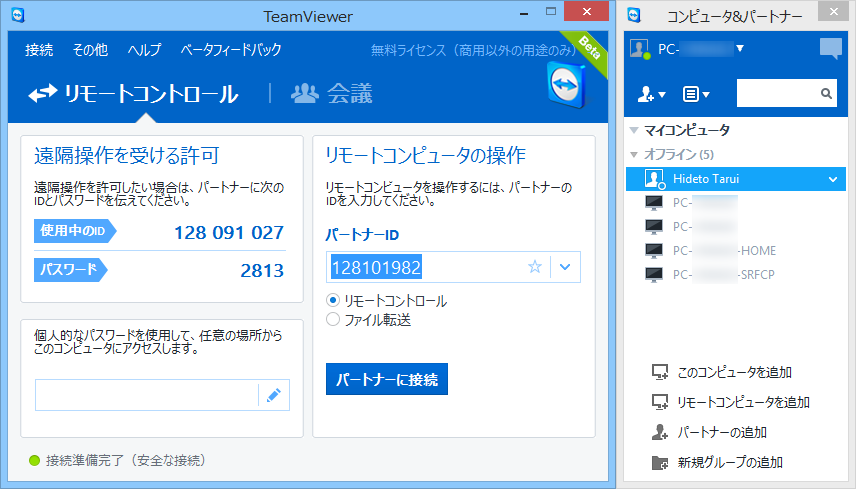Click the PC-…-HOME monitor icon
Screen dimensions: 856x489
click(654, 251)
